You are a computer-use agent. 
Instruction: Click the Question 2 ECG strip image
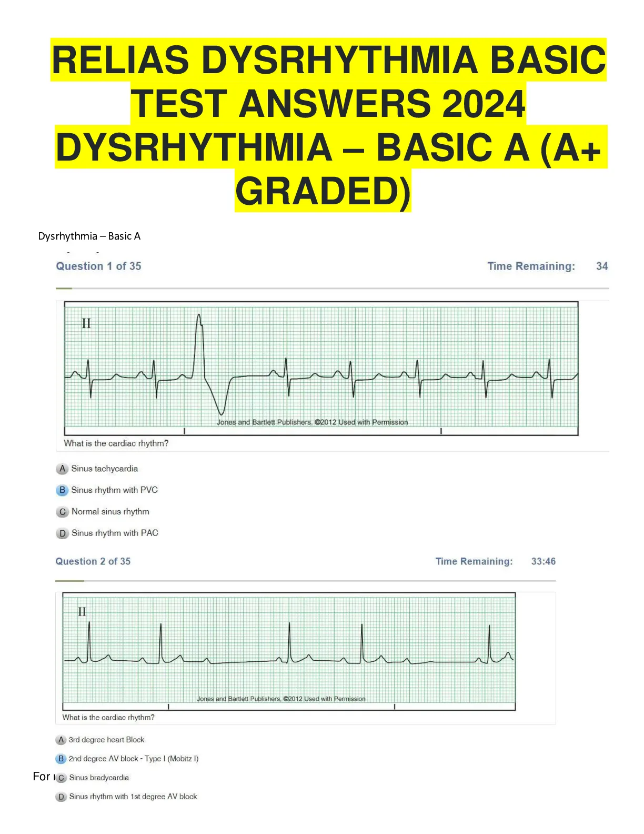pyautogui.click(x=289, y=651)
